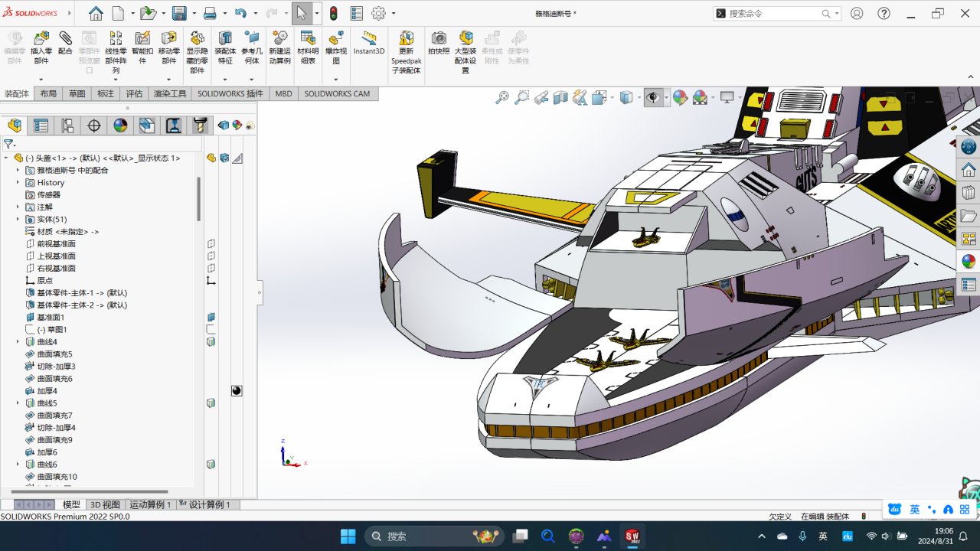Open Smart Fasteners (智能扣件) tool
Viewport: 980px width, 551px height.
tap(142, 38)
